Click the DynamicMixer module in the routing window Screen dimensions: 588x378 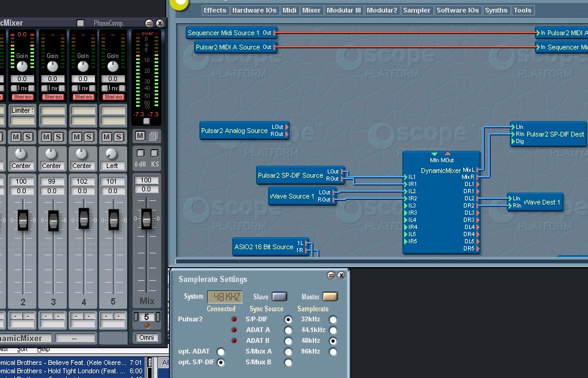441,203
